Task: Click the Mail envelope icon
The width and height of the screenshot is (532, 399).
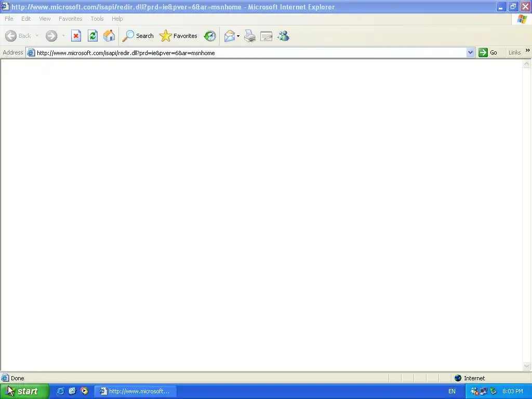Action: 230,36
